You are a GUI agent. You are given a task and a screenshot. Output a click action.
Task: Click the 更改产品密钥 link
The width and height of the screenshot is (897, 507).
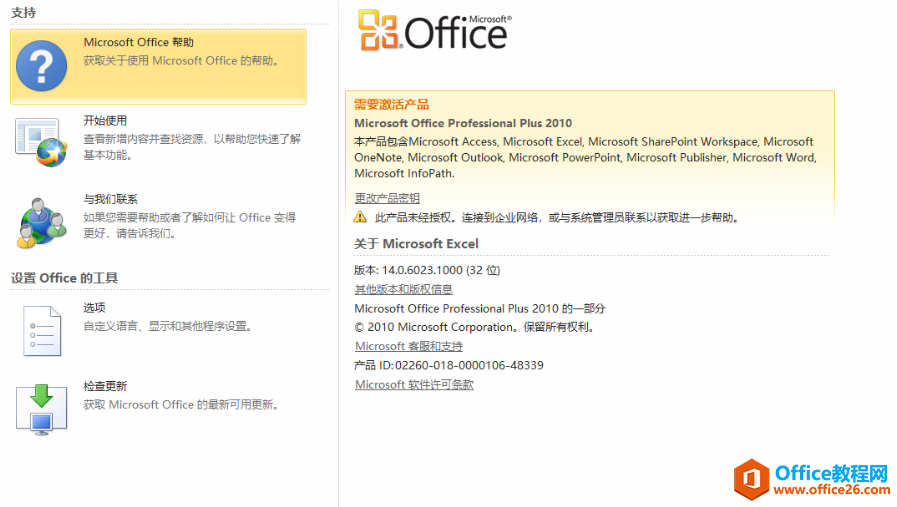coord(387,198)
